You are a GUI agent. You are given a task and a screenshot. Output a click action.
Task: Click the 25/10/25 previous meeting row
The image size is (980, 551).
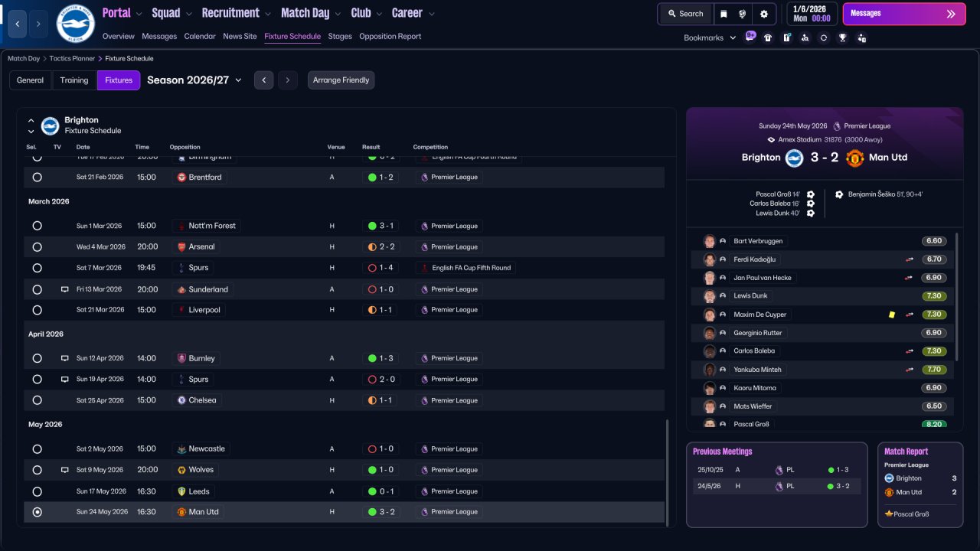777,470
